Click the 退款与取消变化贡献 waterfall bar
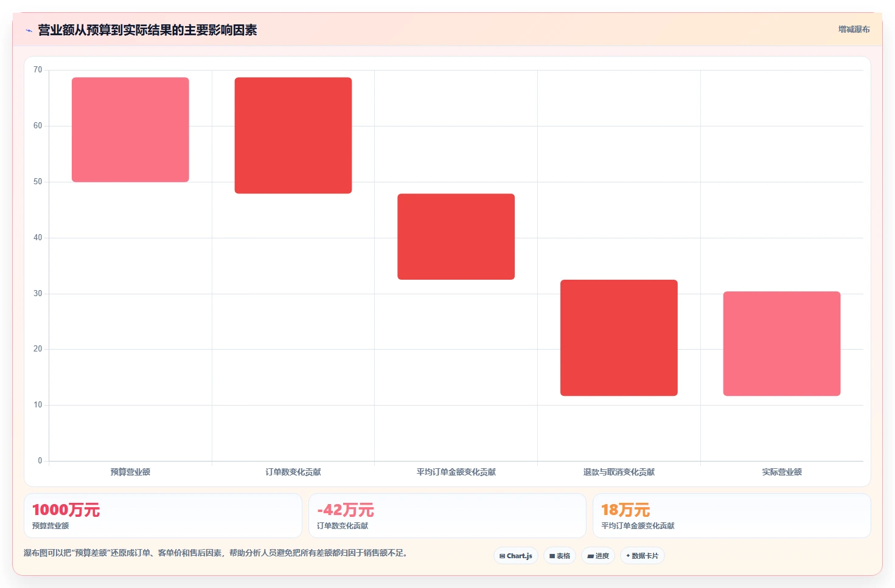 click(619, 337)
